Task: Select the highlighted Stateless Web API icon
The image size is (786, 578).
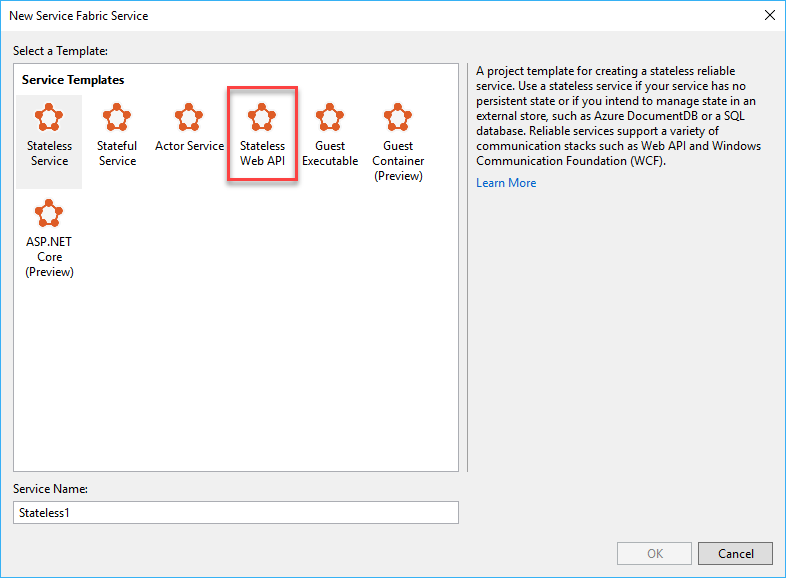Action: (x=262, y=118)
